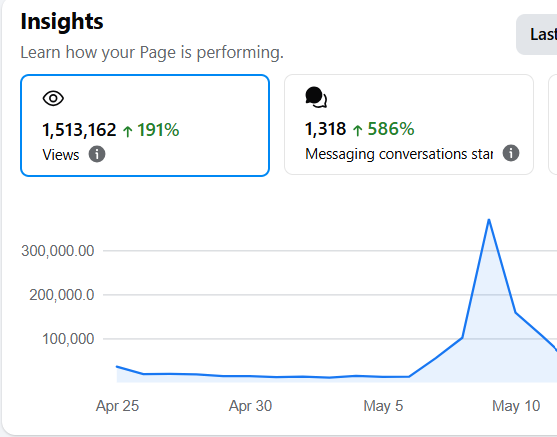
Task: Select the Views metric card
Action: [145, 125]
